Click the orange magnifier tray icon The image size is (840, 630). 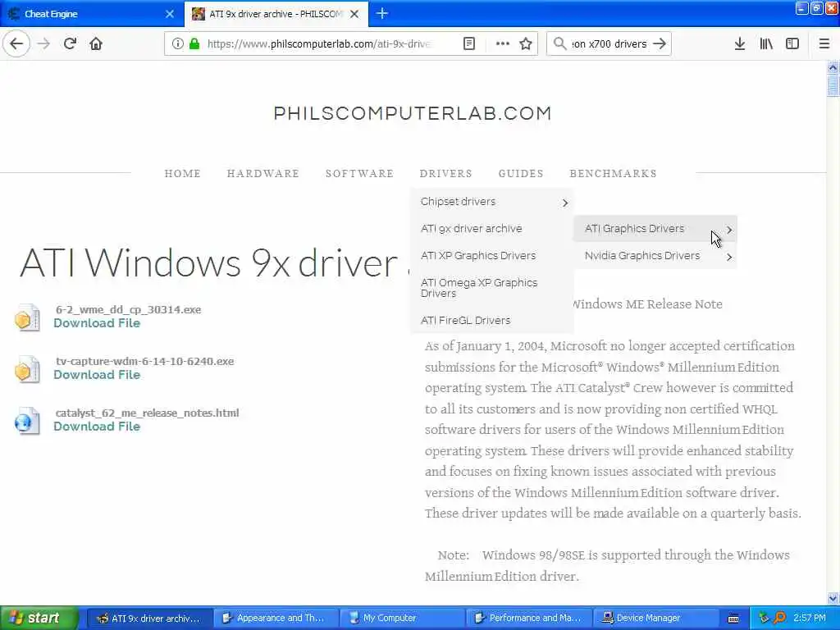tap(779, 619)
